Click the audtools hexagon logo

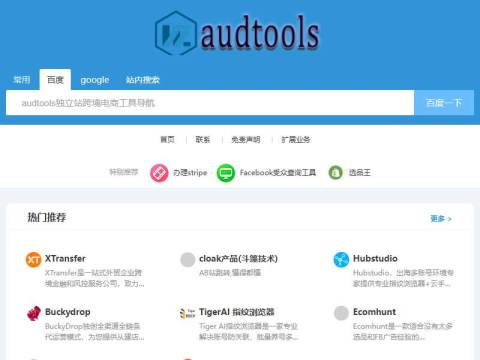pyautogui.click(x=176, y=33)
